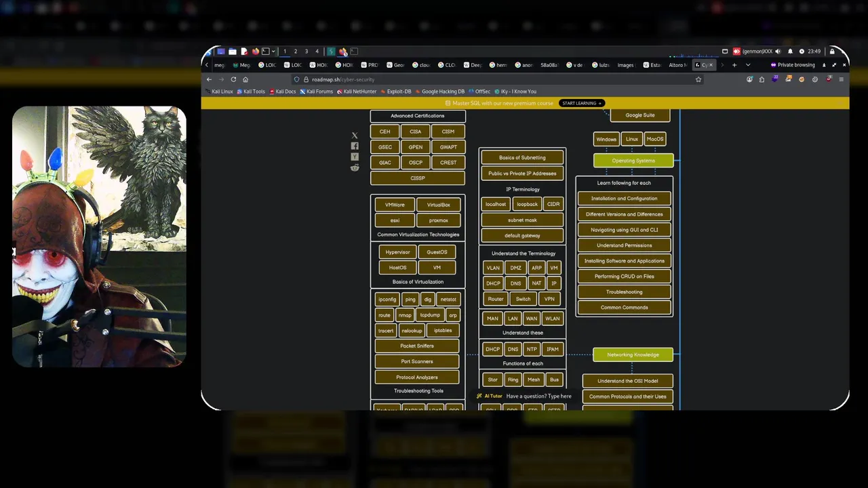Open Kali Tools bookmark
The image size is (868, 488).
[x=251, y=91]
